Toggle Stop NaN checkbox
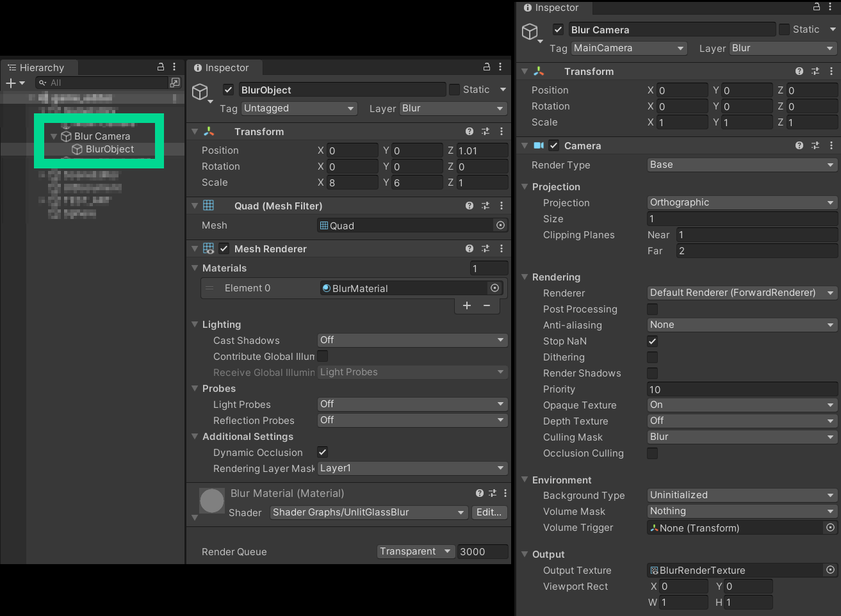 click(x=652, y=341)
